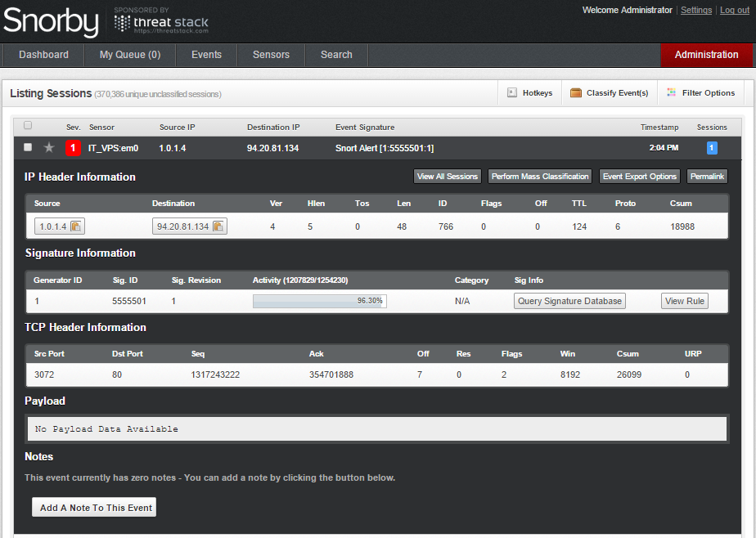Click Perform Mass Classification button

tap(540, 177)
